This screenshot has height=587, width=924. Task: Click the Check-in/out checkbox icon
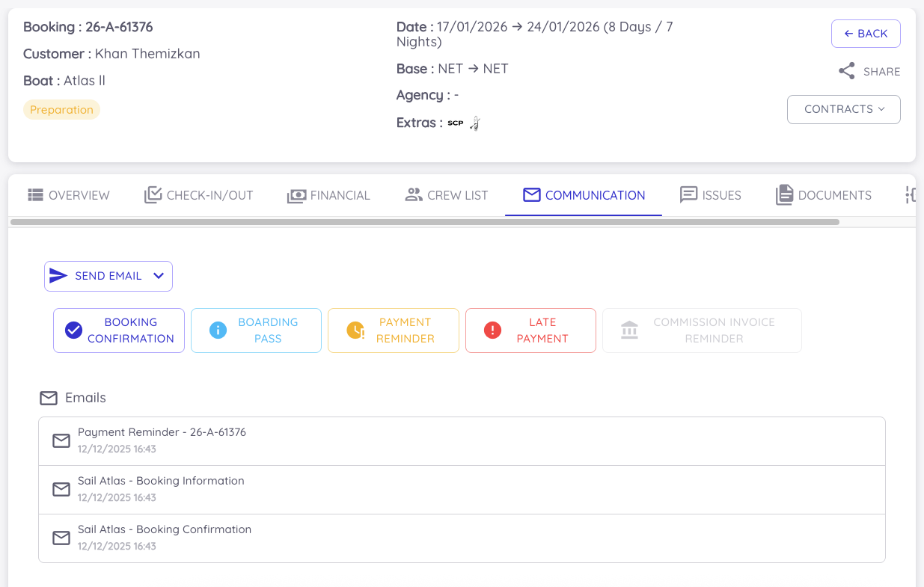pyautogui.click(x=153, y=195)
